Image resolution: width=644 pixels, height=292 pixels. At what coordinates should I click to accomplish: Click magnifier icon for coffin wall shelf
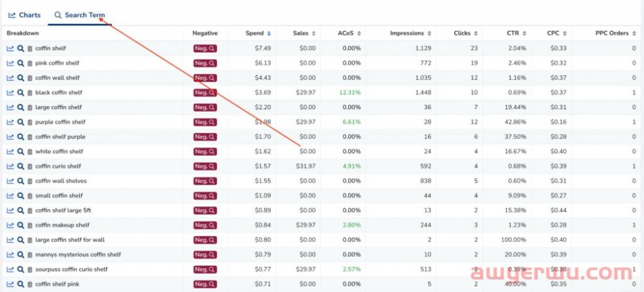[21, 78]
